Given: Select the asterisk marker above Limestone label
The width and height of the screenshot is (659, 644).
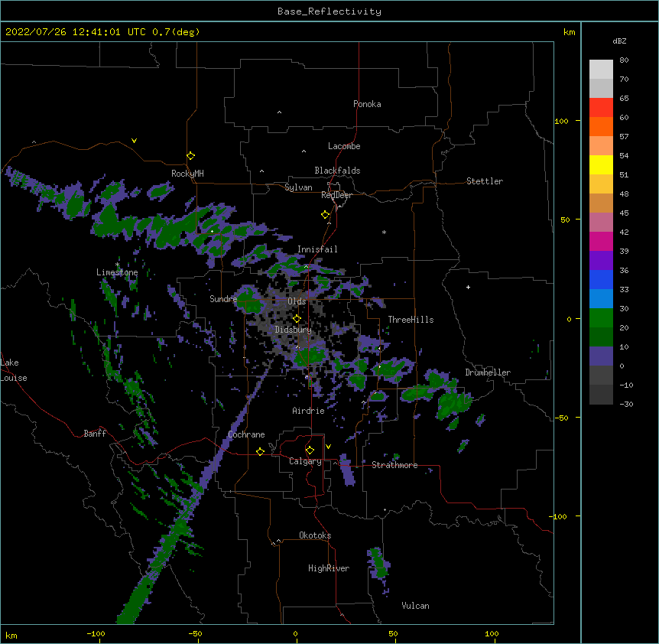Looking at the screenshot, I should pos(117,265).
